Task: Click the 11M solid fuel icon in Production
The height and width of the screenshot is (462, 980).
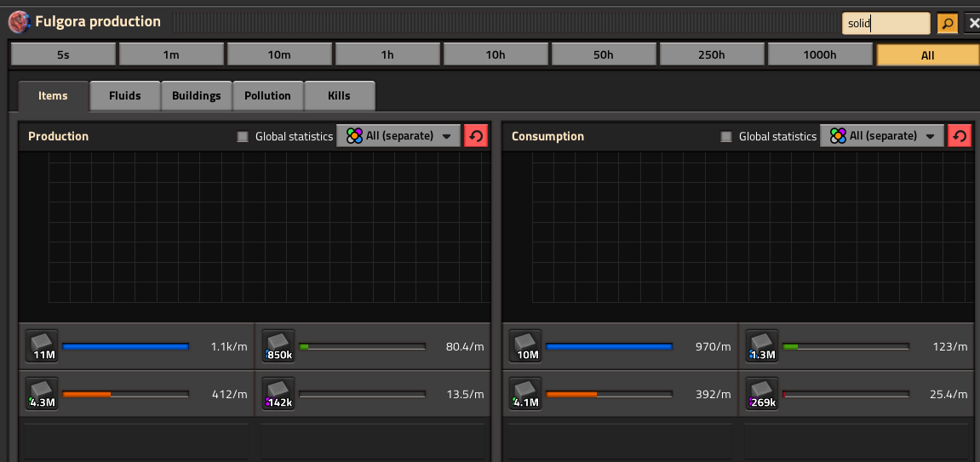Action: pos(43,346)
